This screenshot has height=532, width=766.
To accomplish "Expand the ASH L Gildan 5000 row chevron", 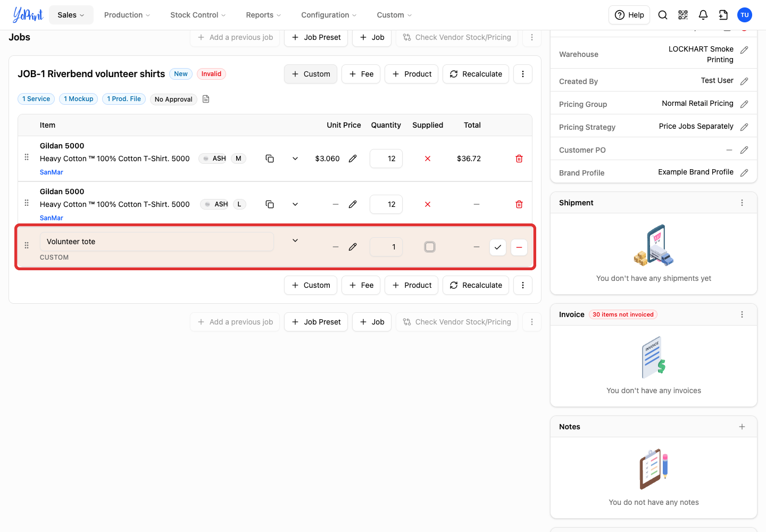I will click(295, 204).
